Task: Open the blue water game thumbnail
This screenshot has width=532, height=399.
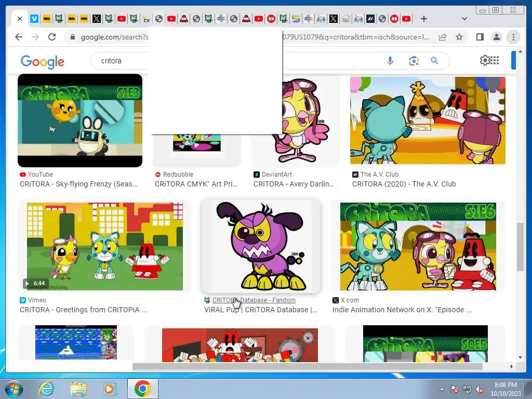Action: pos(76,342)
